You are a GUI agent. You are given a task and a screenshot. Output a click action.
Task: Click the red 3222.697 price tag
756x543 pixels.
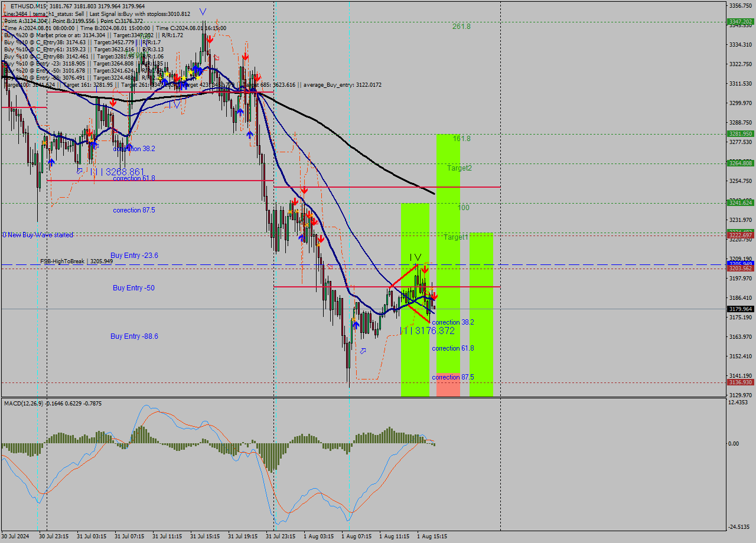point(741,235)
